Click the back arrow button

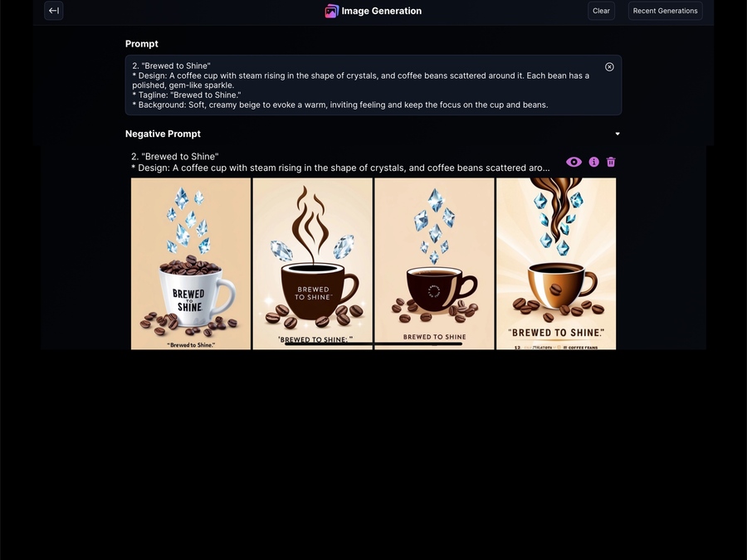click(54, 11)
